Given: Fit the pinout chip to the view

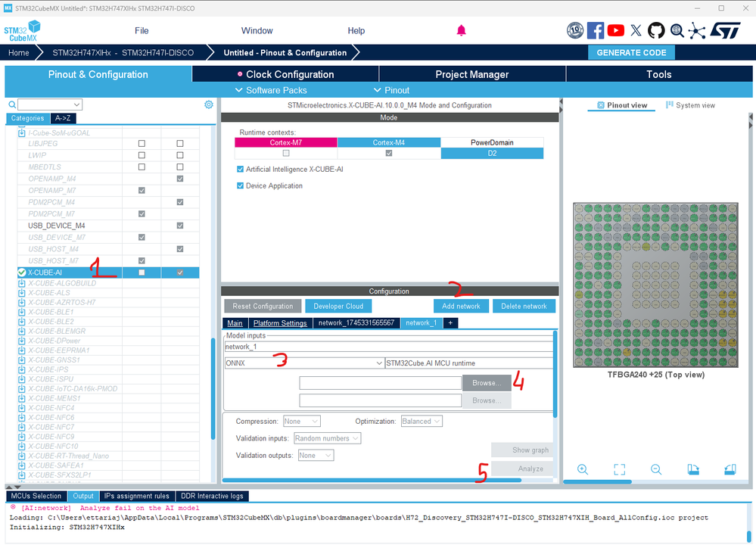Looking at the screenshot, I should click(620, 469).
